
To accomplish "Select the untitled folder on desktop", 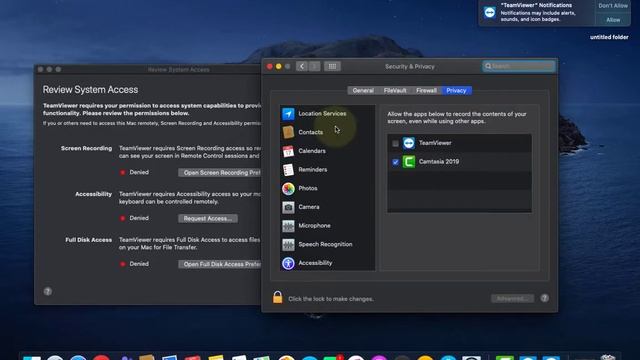I will pos(609,37).
